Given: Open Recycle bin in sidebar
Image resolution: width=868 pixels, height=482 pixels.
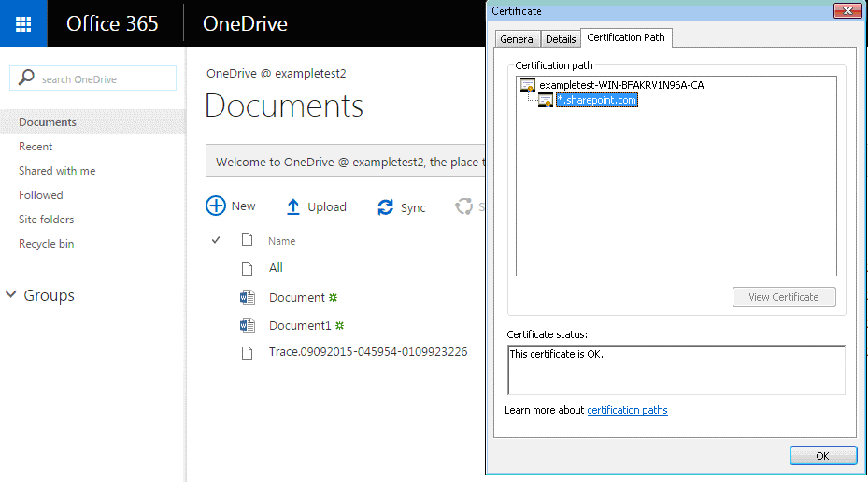Looking at the screenshot, I should tap(46, 244).
